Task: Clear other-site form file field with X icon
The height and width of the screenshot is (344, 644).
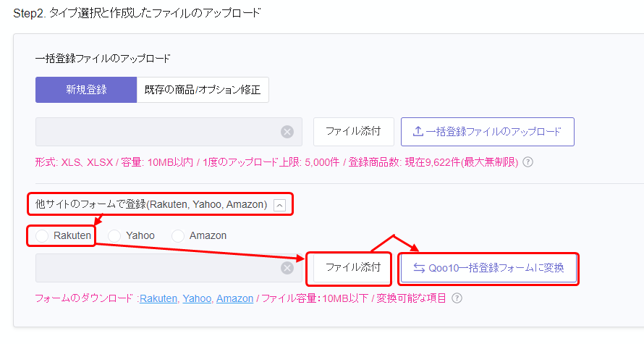Action: click(287, 268)
